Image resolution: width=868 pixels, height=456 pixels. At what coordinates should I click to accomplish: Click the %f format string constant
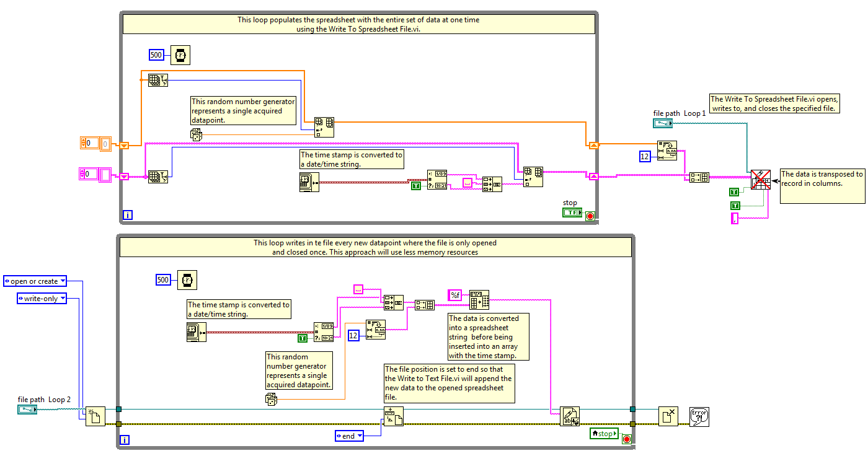pyautogui.click(x=455, y=296)
